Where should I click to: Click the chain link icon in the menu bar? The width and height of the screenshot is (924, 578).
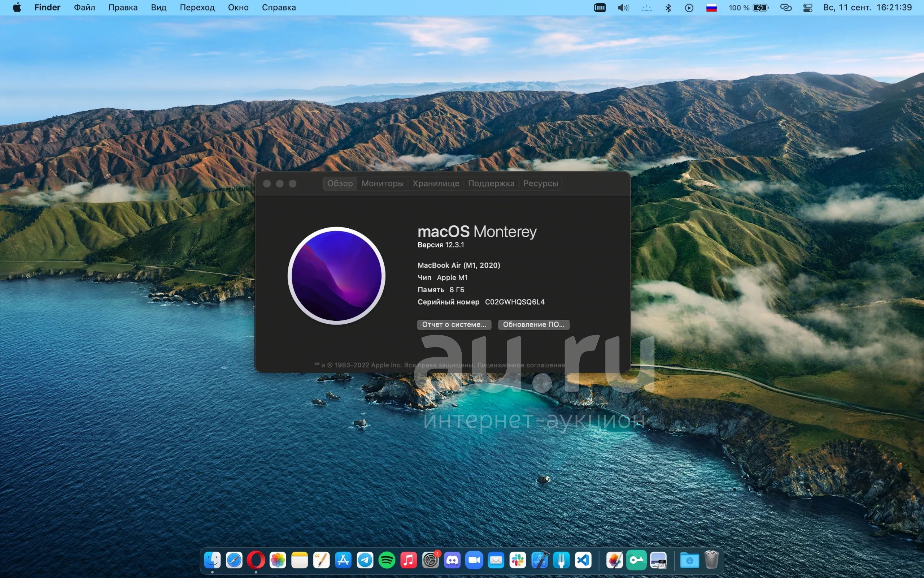[x=786, y=8]
